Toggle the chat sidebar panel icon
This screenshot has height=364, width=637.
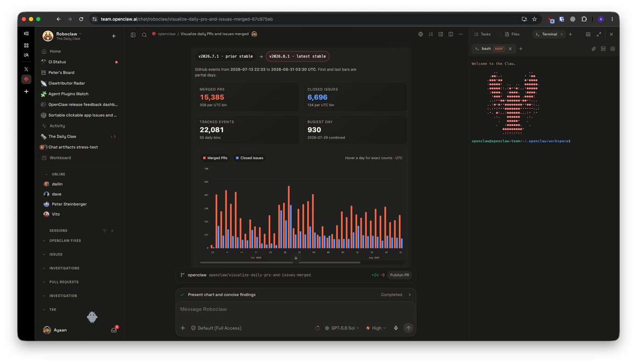click(x=133, y=34)
